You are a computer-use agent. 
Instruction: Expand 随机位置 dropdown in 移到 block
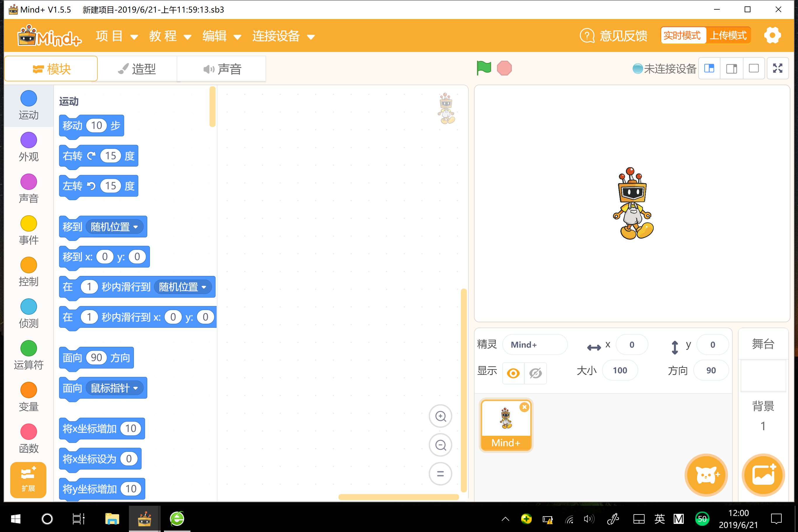tap(114, 227)
